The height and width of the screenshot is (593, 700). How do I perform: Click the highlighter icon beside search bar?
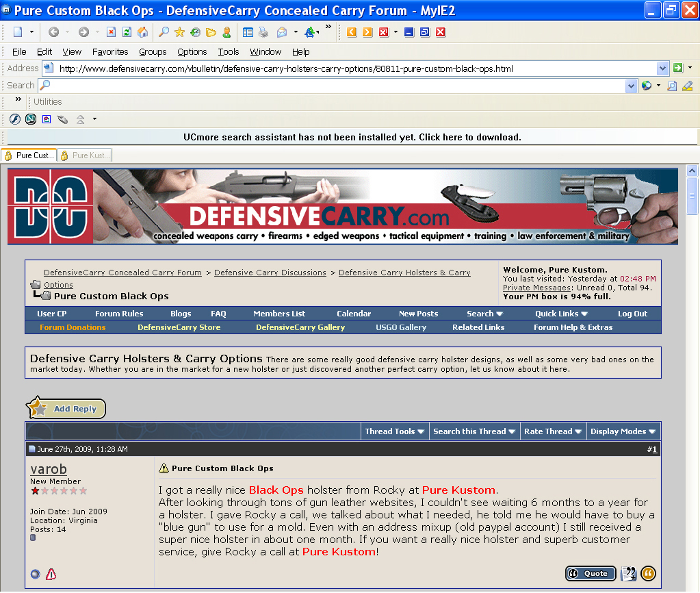tap(688, 86)
